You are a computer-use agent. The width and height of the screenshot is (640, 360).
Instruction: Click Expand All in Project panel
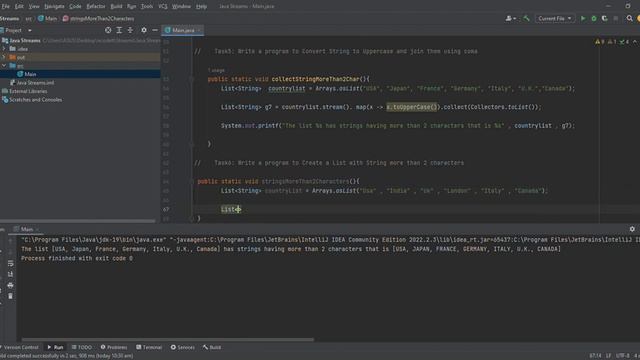[119, 30]
